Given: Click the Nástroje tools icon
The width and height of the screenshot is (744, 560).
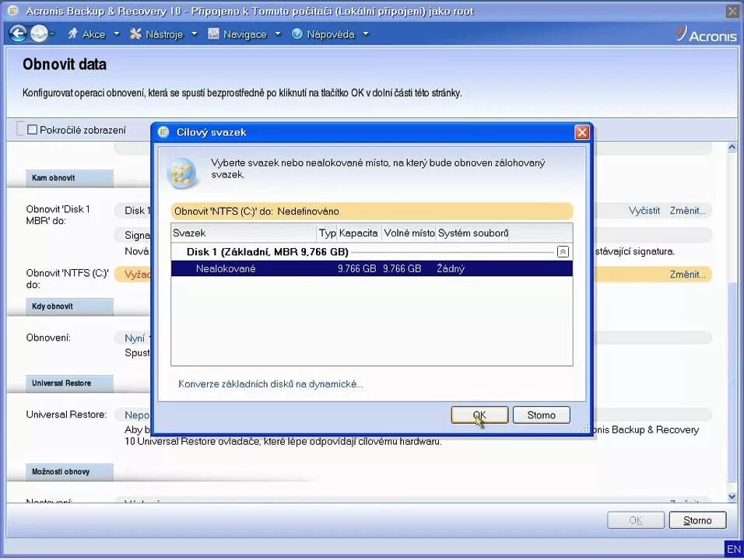Looking at the screenshot, I should coord(135,33).
